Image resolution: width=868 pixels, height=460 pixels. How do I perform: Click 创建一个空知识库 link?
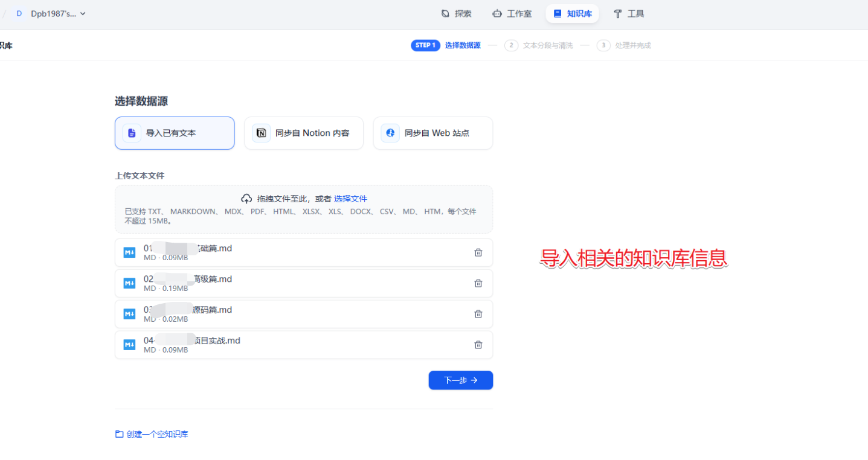pos(157,434)
